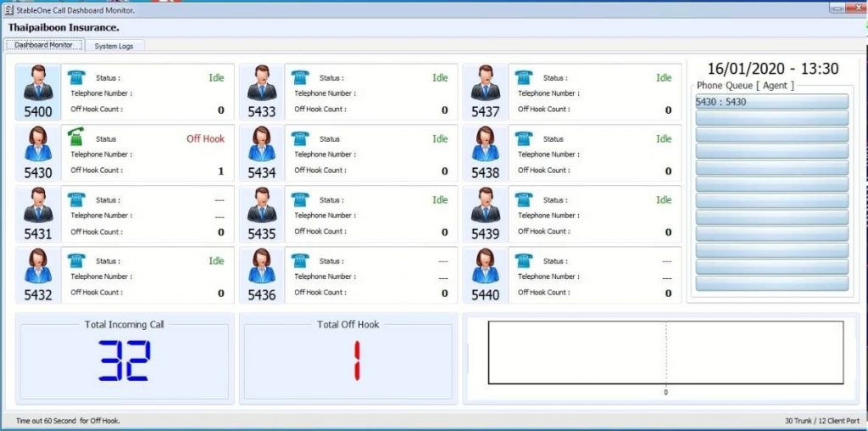Image resolution: width=868 pixels, height=431 pixels.
Task: Click agent 5400 headset avatar icon
Action: 38,85
